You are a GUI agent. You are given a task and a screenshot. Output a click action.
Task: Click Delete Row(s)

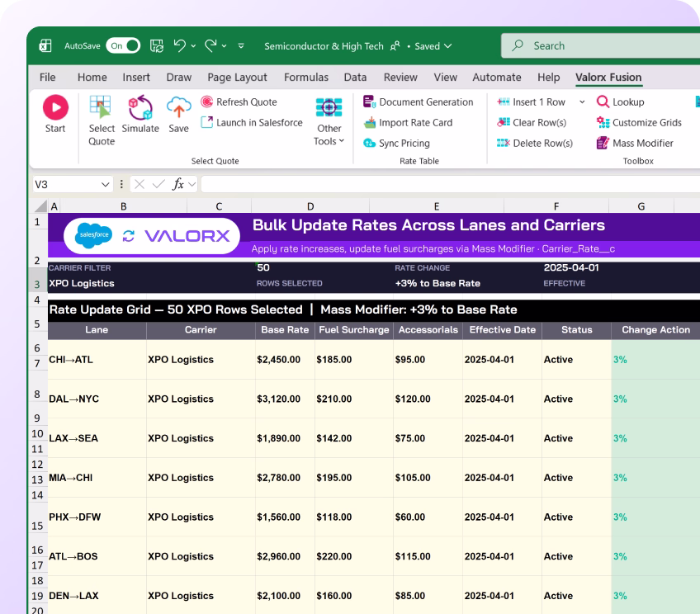tap(535, 143)
